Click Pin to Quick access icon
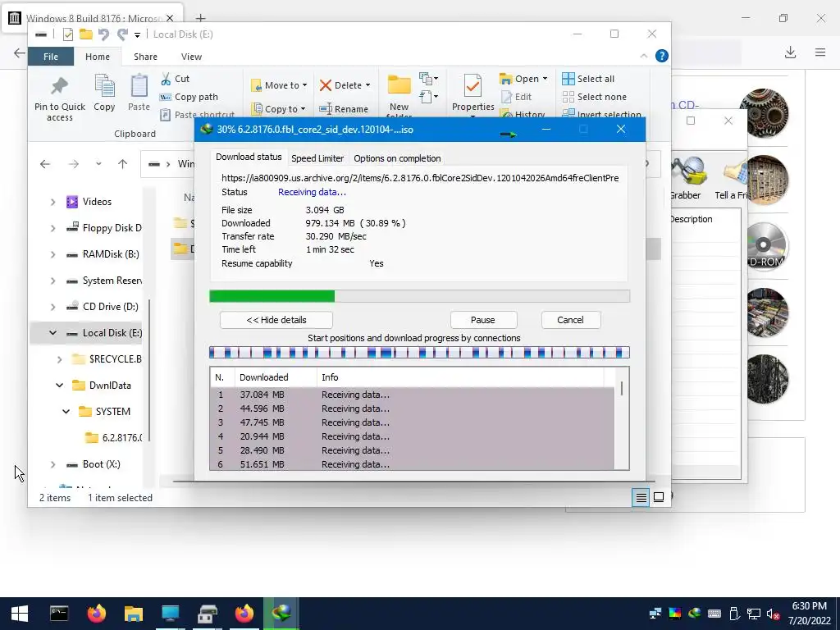 pos(59,85)
